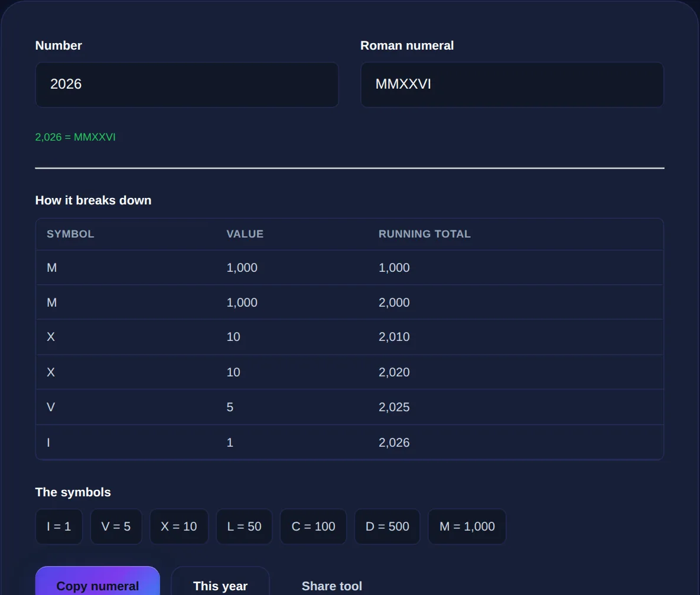Screen dimensions: 700x595
Task: Click the M symbol in the row totaling 2,000
Action: pos(52,303)
